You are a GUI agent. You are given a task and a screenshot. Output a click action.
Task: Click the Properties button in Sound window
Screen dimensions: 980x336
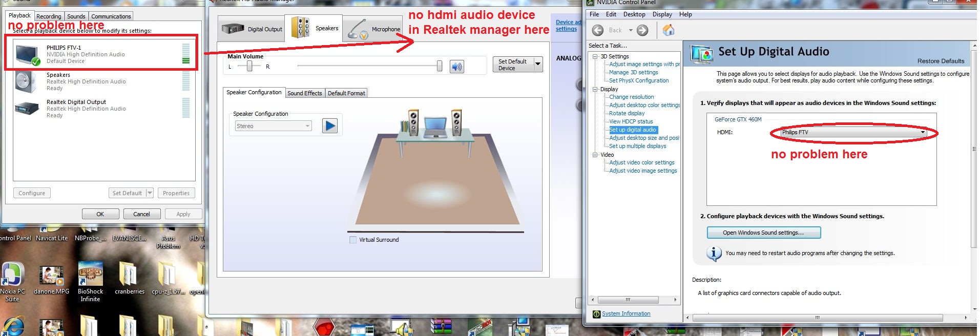coord(176,193)
